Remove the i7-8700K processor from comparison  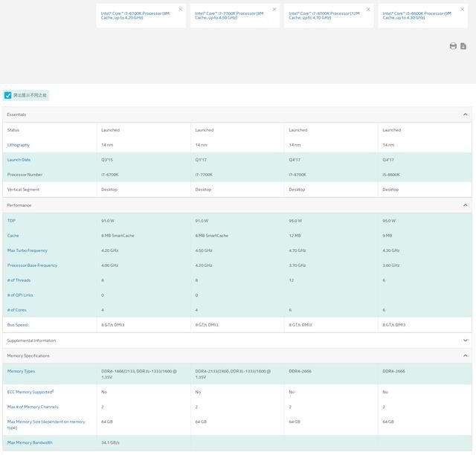point(368,10)
